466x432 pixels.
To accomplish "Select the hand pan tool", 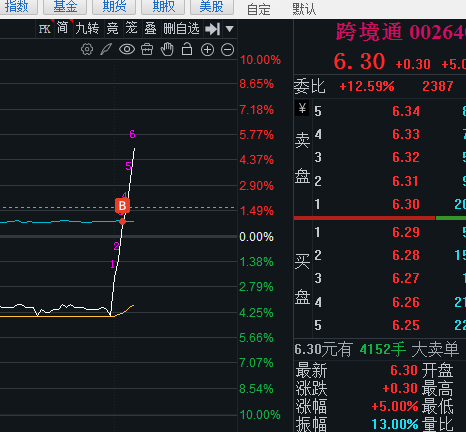I will point(167,50).
